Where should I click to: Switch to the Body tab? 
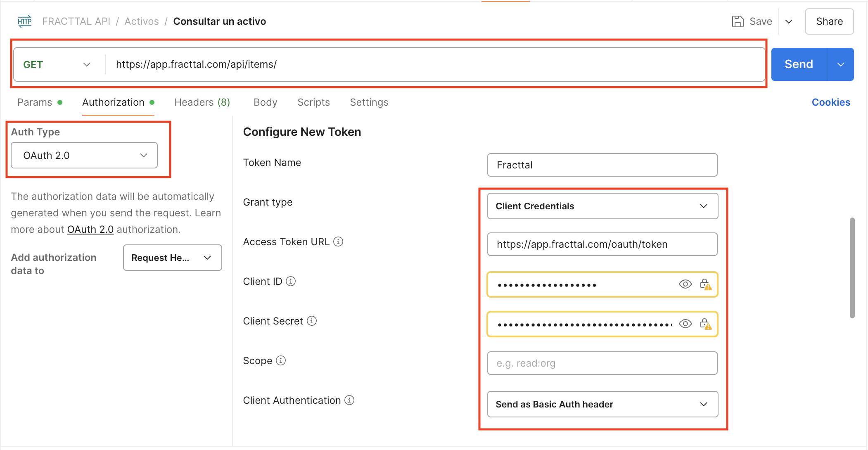(x=265, y=102)
